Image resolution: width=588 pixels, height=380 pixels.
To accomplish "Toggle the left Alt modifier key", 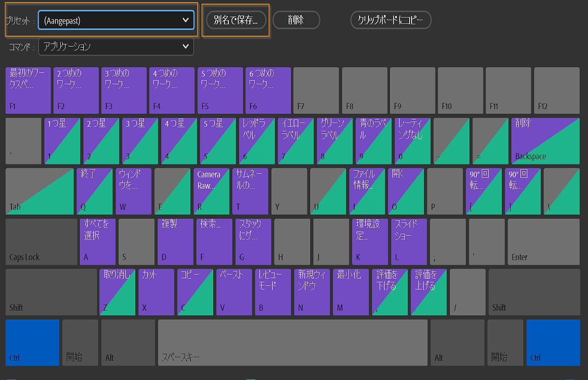I will point(128,343).
